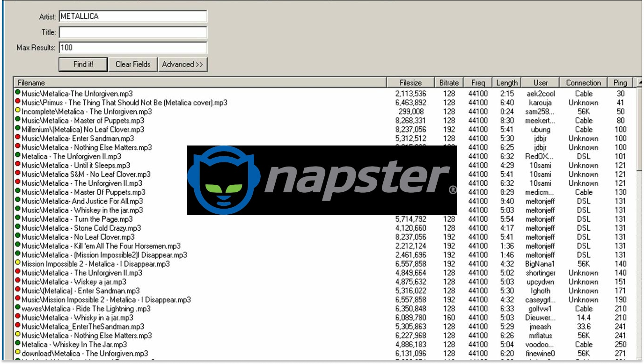The width and height of the screenshot is (644, 364).
Task: Select file Music\Metalica_EnterTheSandman.mp3
Action: 83,327
